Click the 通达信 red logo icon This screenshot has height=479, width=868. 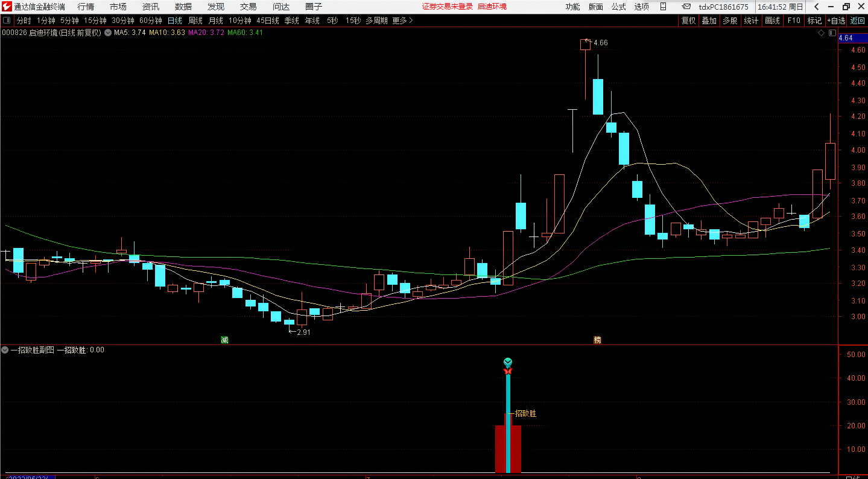point(7,7)
